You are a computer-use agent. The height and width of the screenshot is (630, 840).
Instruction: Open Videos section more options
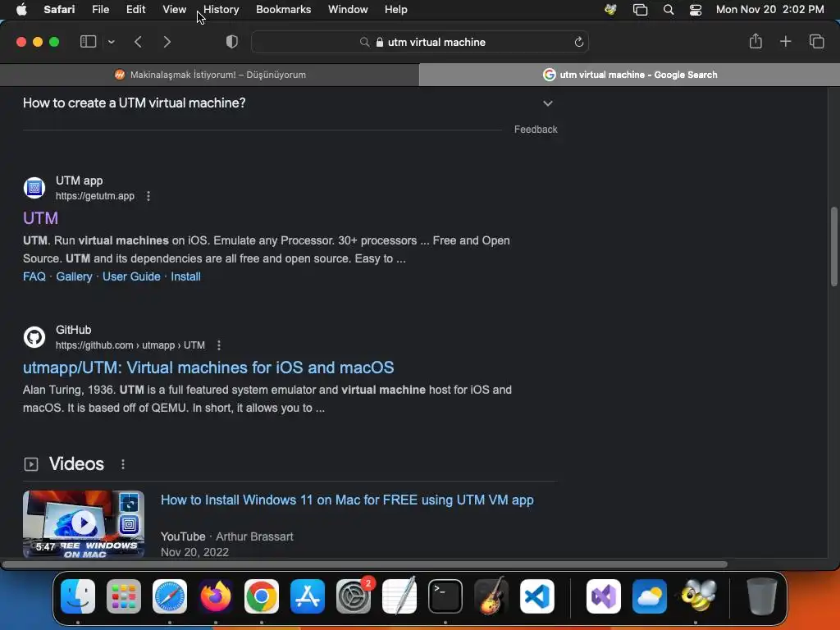pyautogui.click(x=123, y=464)
